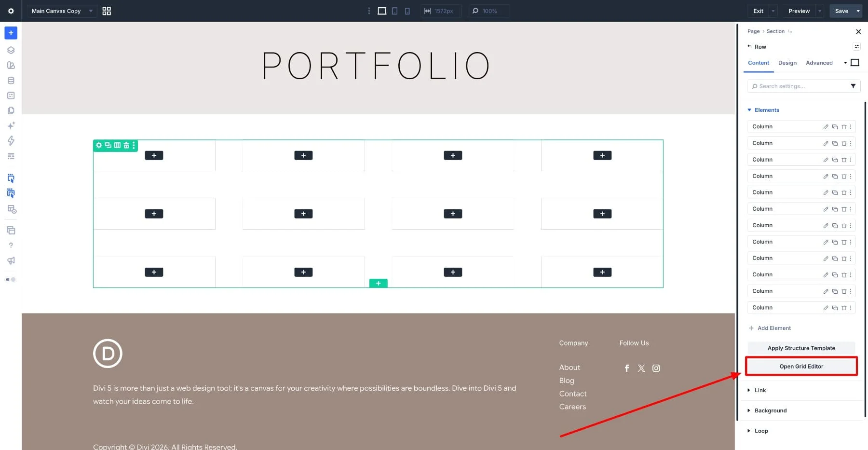Open the help question mark icon

coord(11,245)
